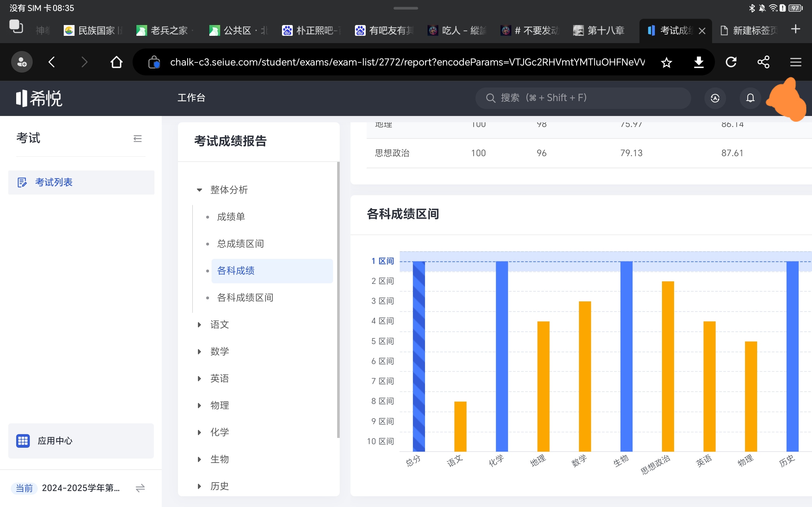Collapse the 整体分析 tree section
812x507 pixels.
(x=199, y=190)
